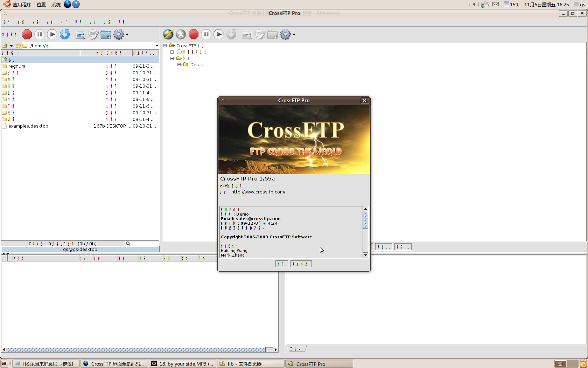Screen dimensions: 588x368
Task: Open the local pane view-file icon
Action: point(80,34)
